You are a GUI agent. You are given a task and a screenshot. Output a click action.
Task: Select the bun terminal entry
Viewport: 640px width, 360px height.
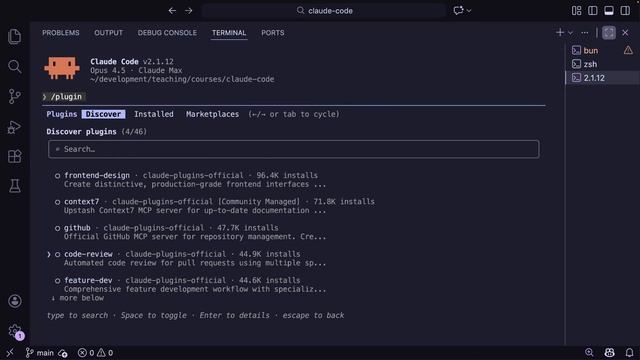coord(591,50)
